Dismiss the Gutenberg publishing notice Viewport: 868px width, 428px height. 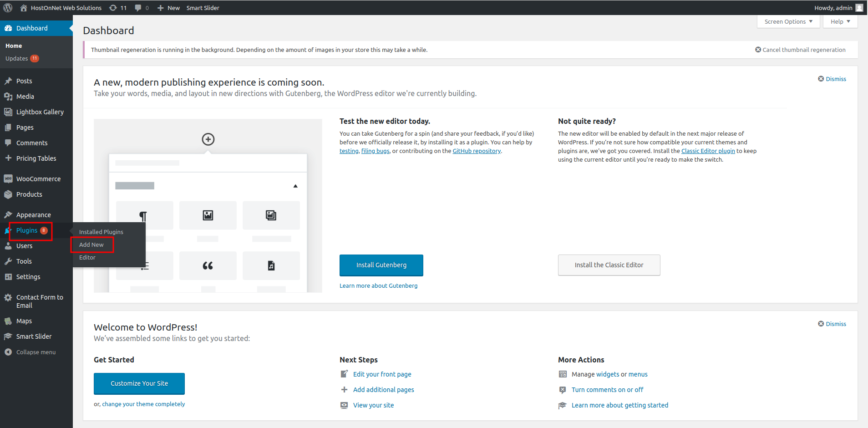[832, 79]
